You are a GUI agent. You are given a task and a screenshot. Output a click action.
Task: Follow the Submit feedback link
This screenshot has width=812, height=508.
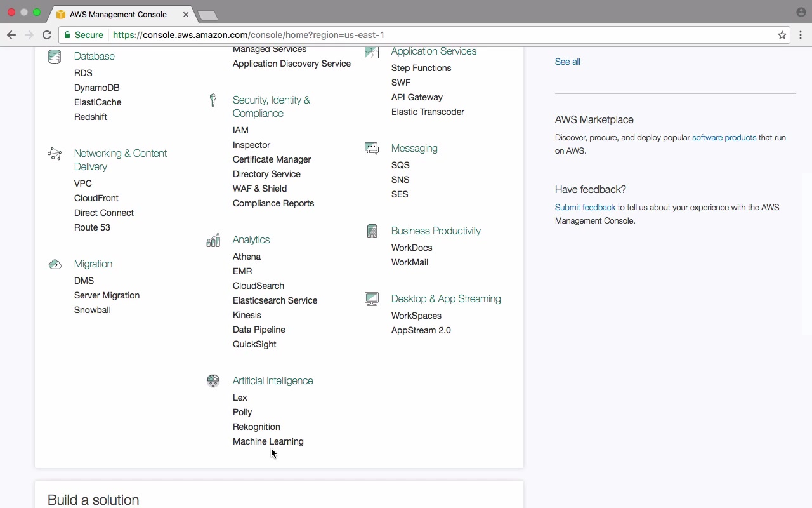coord(585,208)
